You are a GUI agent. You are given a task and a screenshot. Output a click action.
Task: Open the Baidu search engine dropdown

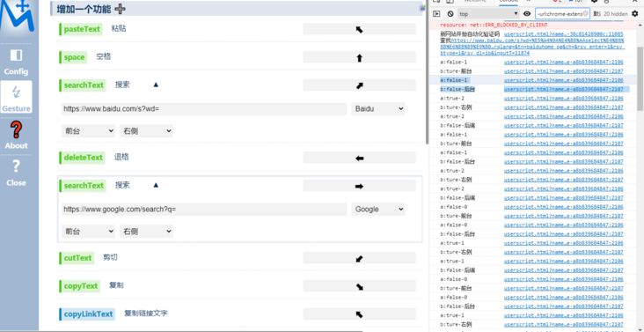click(x=378, y=109)
